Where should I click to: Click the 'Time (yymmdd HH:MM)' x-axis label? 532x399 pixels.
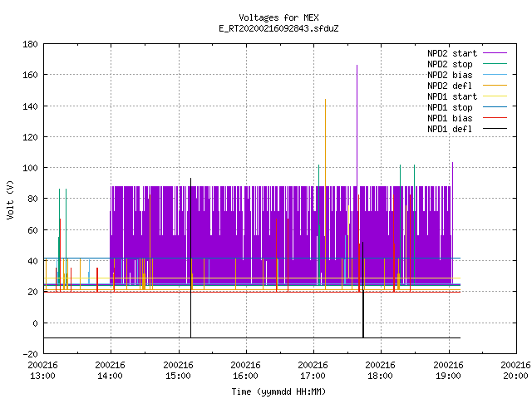click(278, 392)
